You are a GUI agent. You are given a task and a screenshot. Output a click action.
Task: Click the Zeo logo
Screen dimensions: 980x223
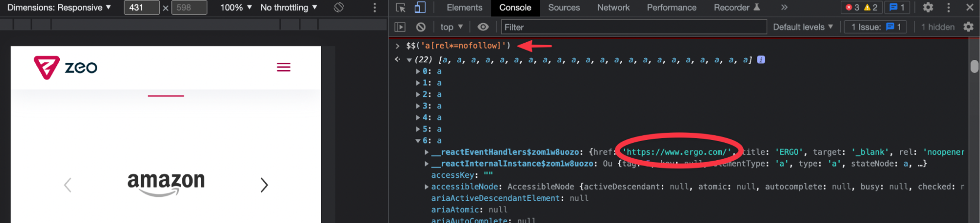click(x=66, y=67)
